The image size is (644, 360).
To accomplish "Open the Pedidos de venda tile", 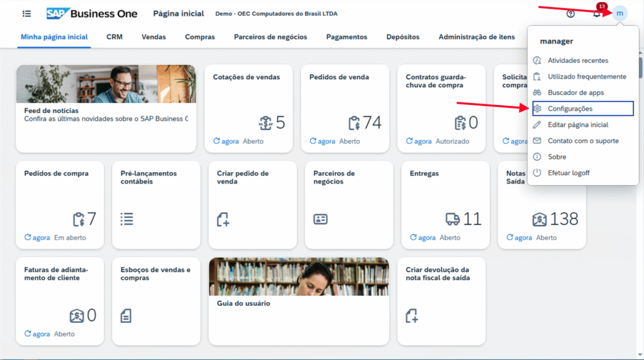I will point(345,107).
